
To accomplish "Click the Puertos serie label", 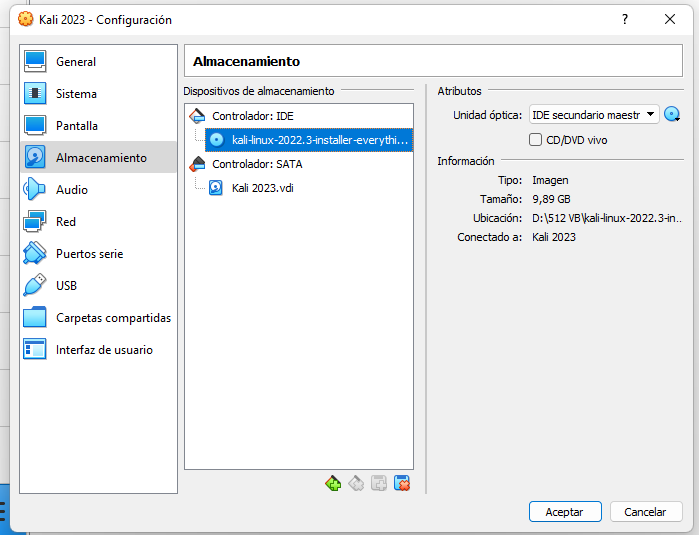I will (x=90, y=254).
